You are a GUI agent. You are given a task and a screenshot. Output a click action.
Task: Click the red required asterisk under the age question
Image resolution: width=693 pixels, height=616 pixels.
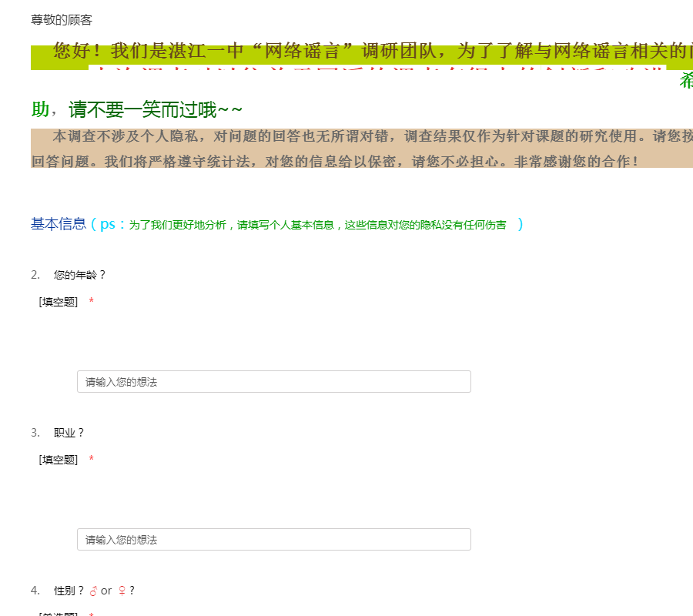click(92, 302)
